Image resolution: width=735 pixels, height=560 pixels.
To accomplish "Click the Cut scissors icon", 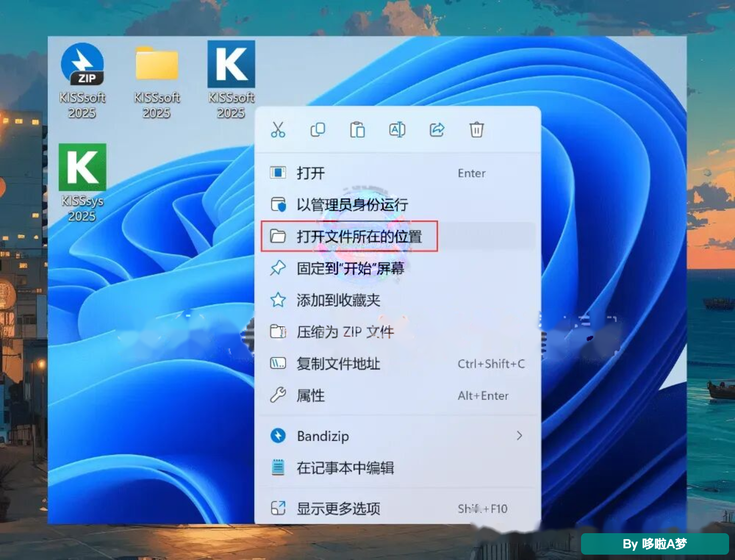I will click(278, 130).
